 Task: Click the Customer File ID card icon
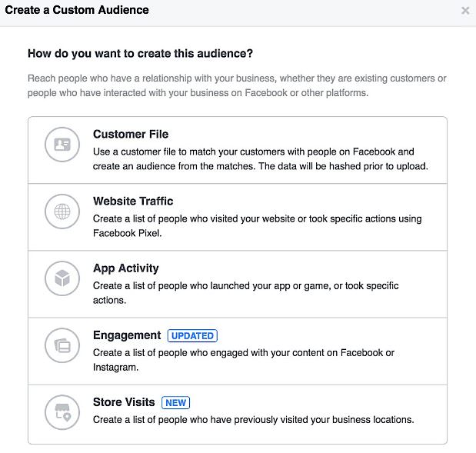click(62, 144)
